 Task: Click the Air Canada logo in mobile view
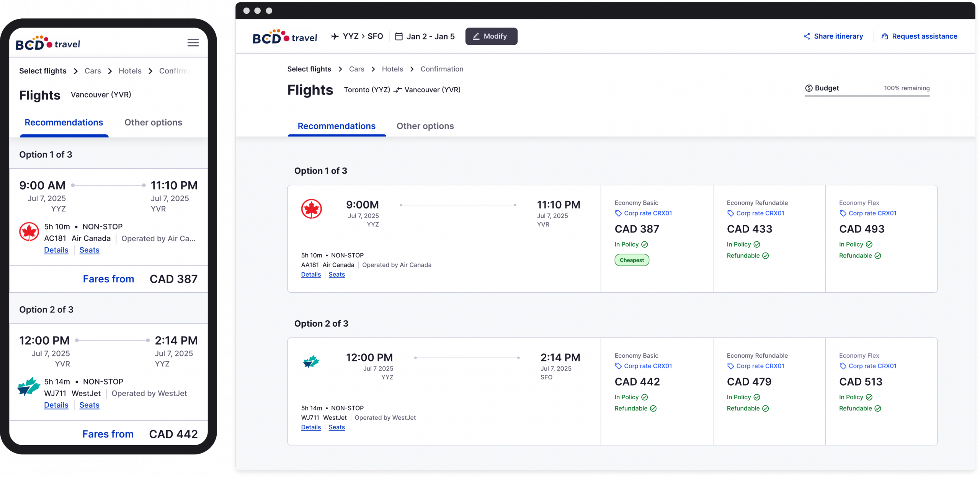[x=29, y=232]
